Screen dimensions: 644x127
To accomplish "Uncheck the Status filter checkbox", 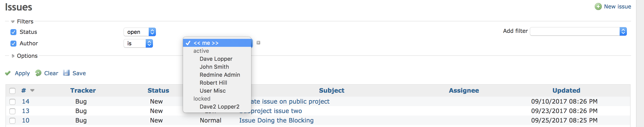I will (x=13, y=32).
